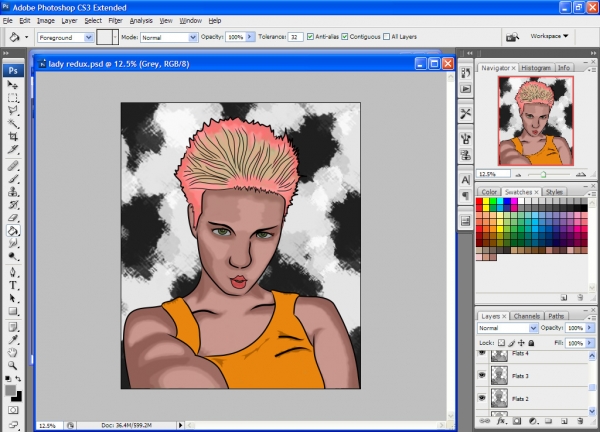Toggle Quick Mask mode
Viewport: 600px width, 432px height.
(13, 411)
